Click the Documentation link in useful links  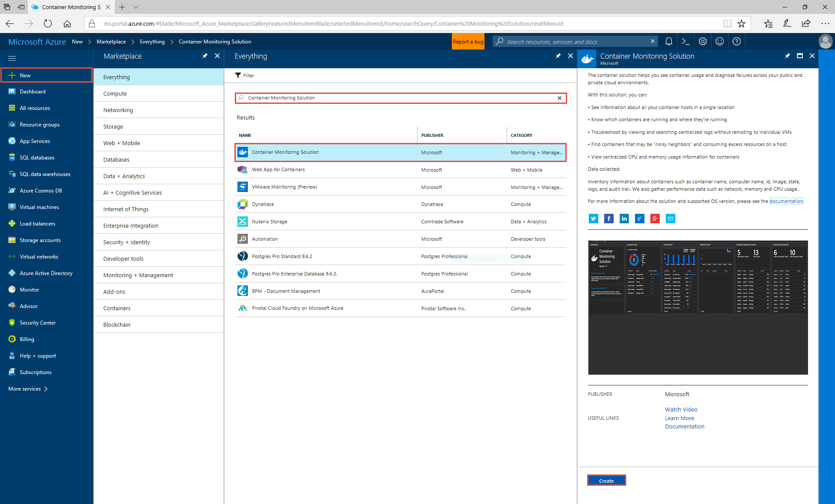pyautogui.click(x=685, y=427)
